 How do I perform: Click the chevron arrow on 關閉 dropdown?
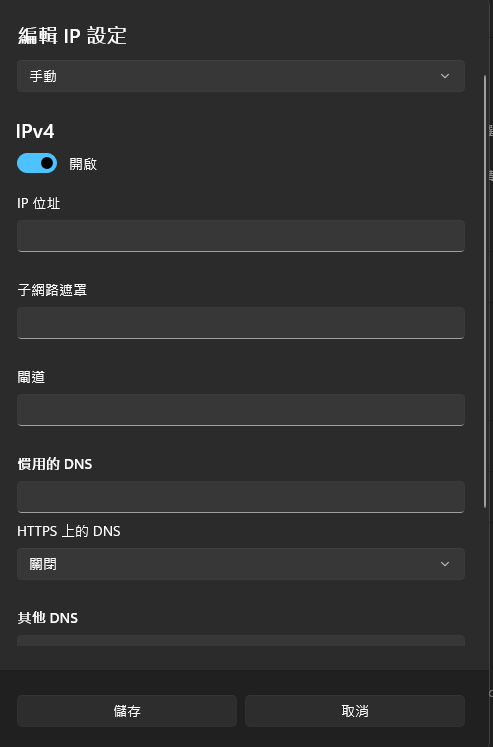tap(444, 564)
